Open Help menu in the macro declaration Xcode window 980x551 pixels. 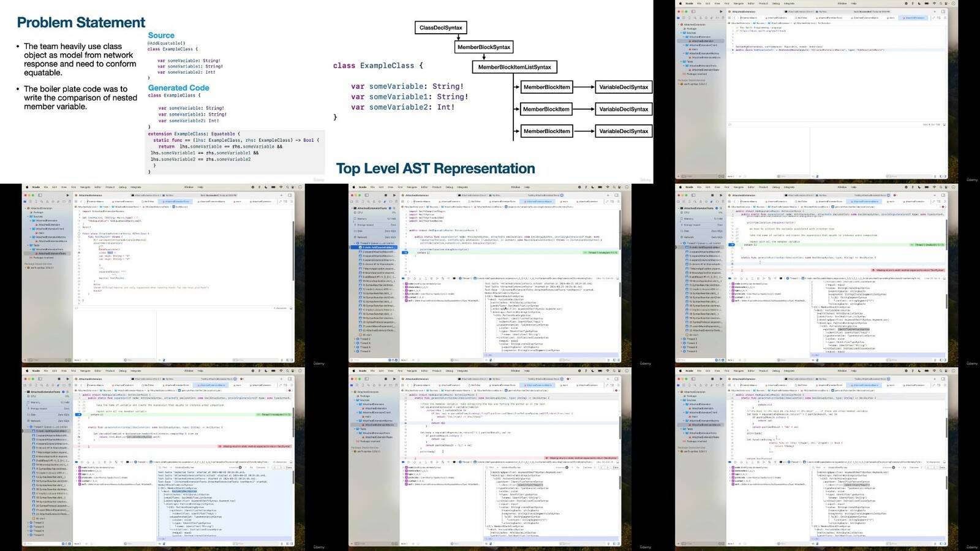854,3
